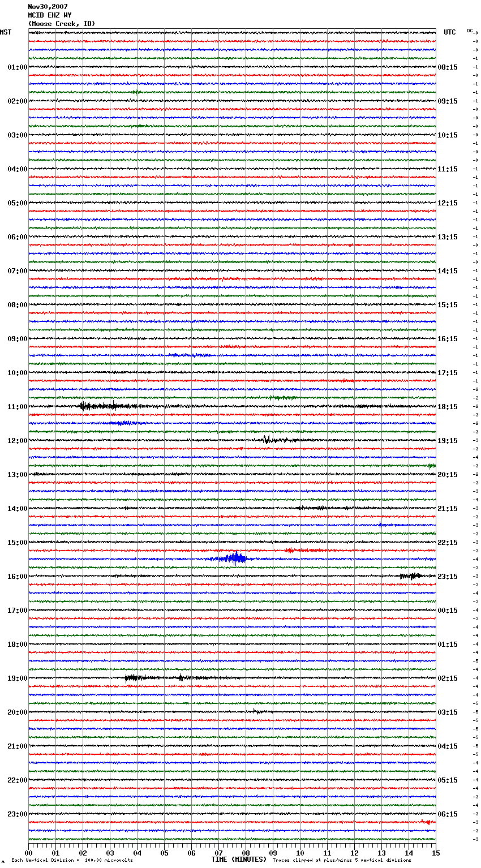Click the 00:15 UTC time label
Image resolution: width=481 pixels, height=868 pixels.
coord(448,611)
